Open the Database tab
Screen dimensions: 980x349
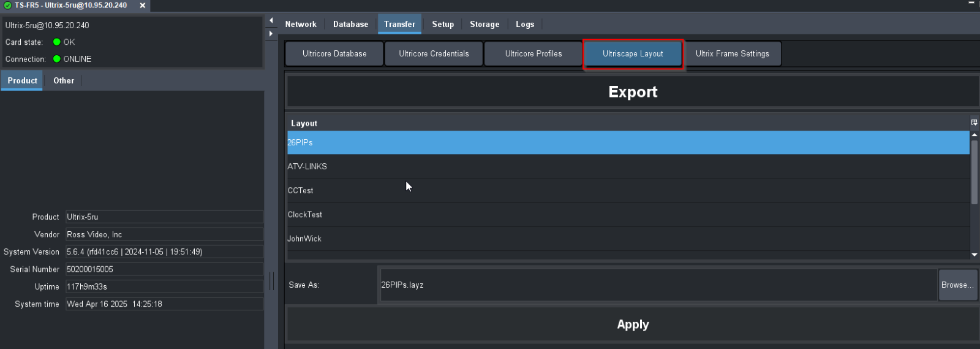point(350,24)
